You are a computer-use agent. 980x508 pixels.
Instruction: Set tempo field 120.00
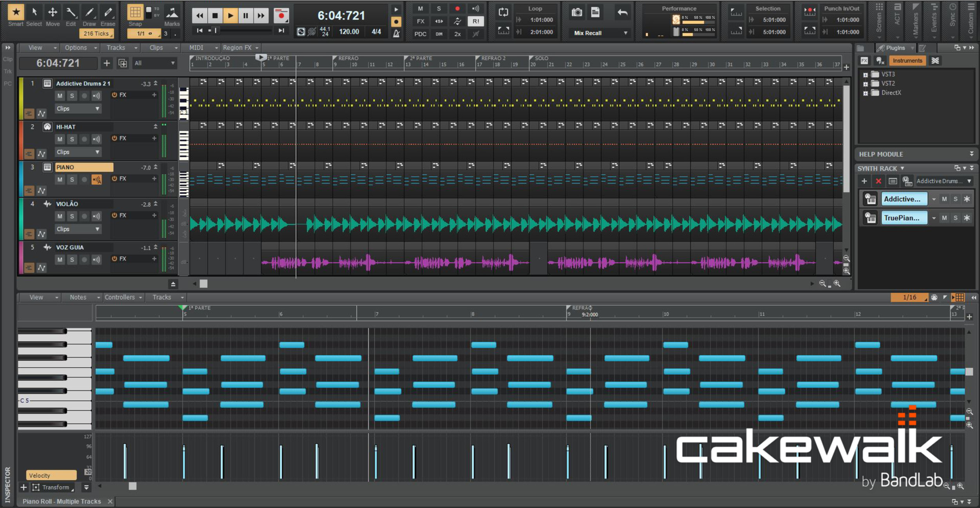(x=349, y=32)
